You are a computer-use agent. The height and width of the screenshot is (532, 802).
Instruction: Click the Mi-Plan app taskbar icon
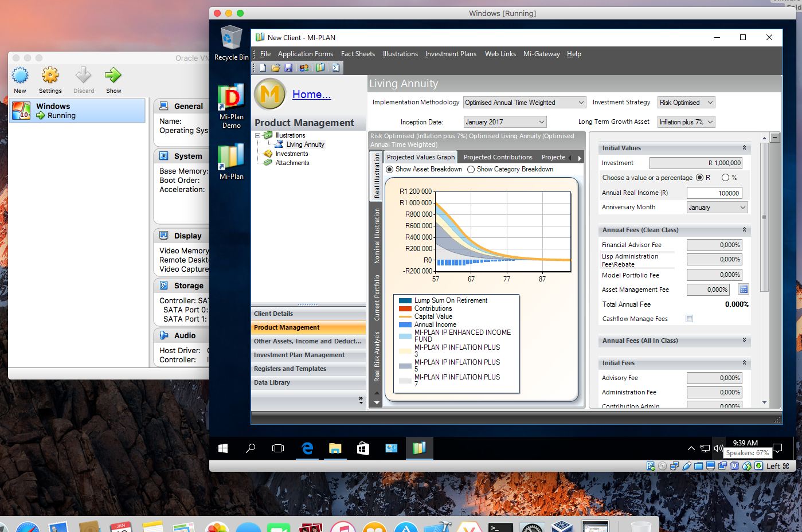(x=419, y=448)
